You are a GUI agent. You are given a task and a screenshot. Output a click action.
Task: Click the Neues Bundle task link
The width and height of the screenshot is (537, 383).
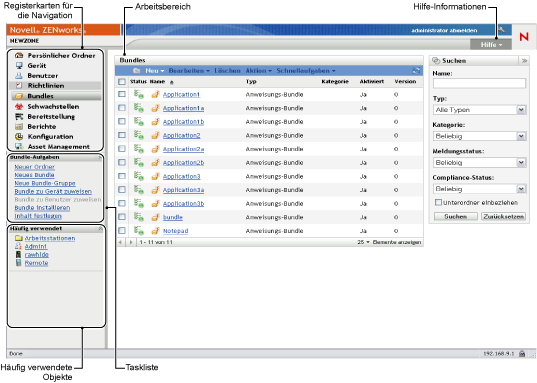pos(34,175)
